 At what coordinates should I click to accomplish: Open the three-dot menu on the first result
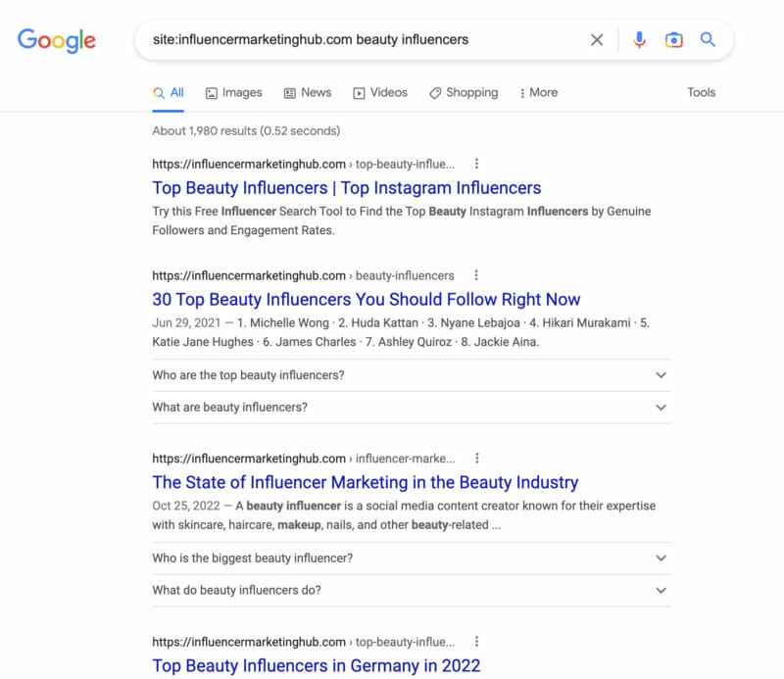pyautogui.click(x=477, y=164)
